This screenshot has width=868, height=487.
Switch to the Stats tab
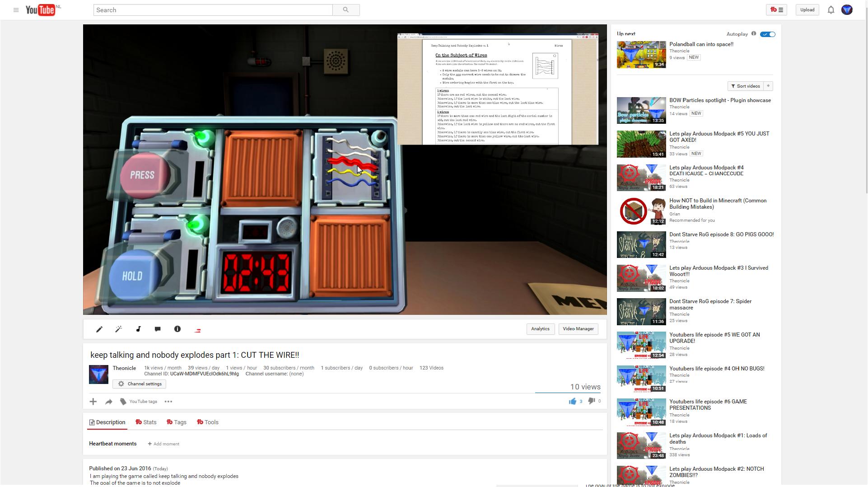[x=146, y=422]
